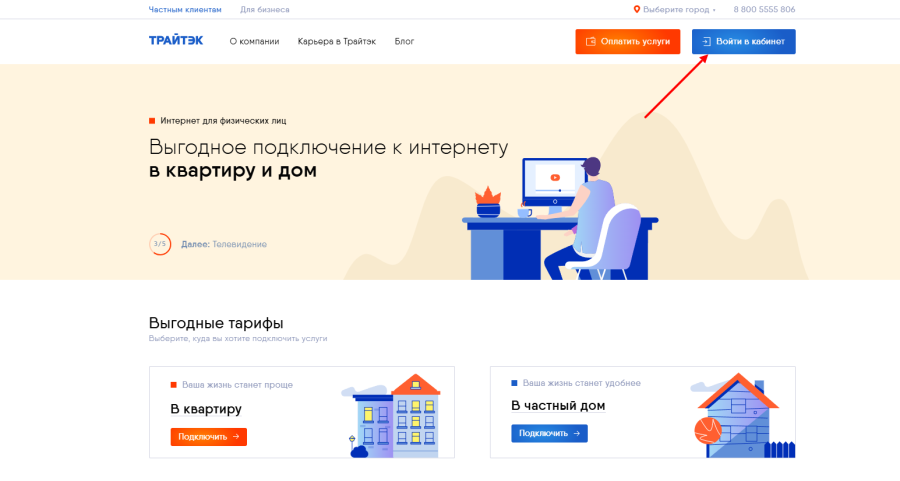Click the Войти в кабинет button
The height and width of the screenshot is (481, 900).
pos(744,41)
